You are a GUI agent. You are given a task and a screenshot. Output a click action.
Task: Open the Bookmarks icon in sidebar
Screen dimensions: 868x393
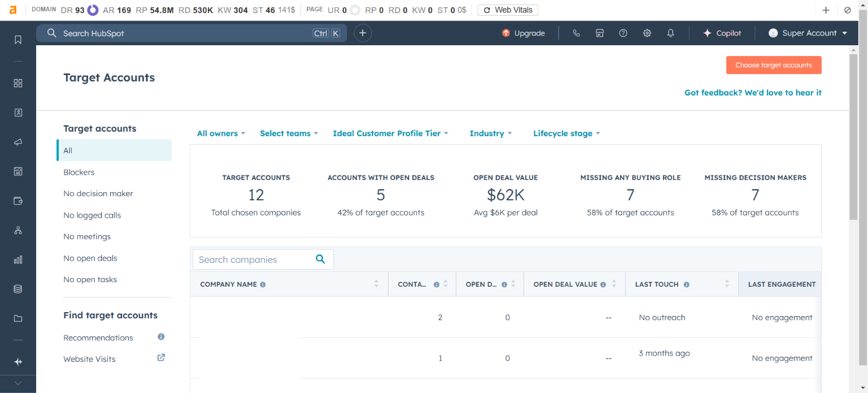click(18, 40)
